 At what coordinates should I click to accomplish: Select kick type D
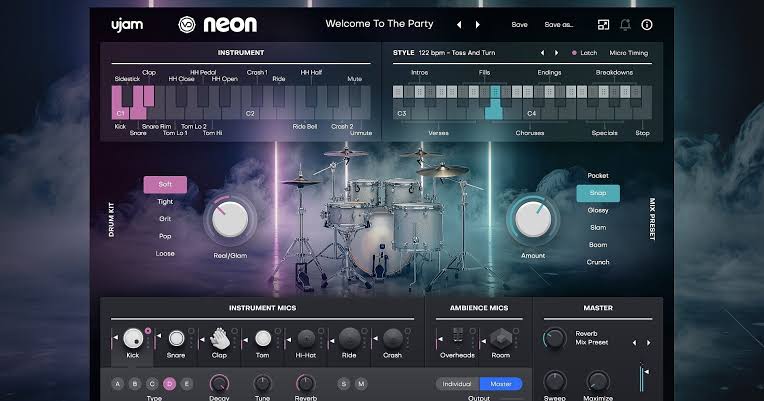click(x=170, y=383)
